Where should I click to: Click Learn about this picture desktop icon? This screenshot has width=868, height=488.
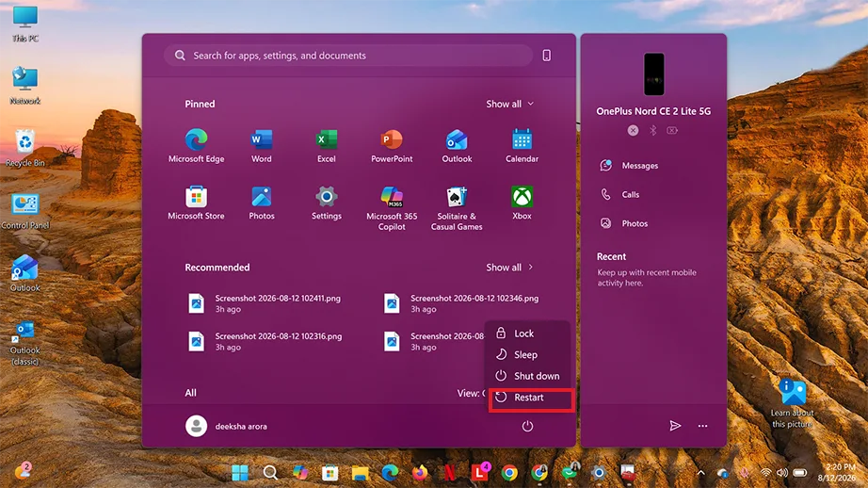coord(792,402)
